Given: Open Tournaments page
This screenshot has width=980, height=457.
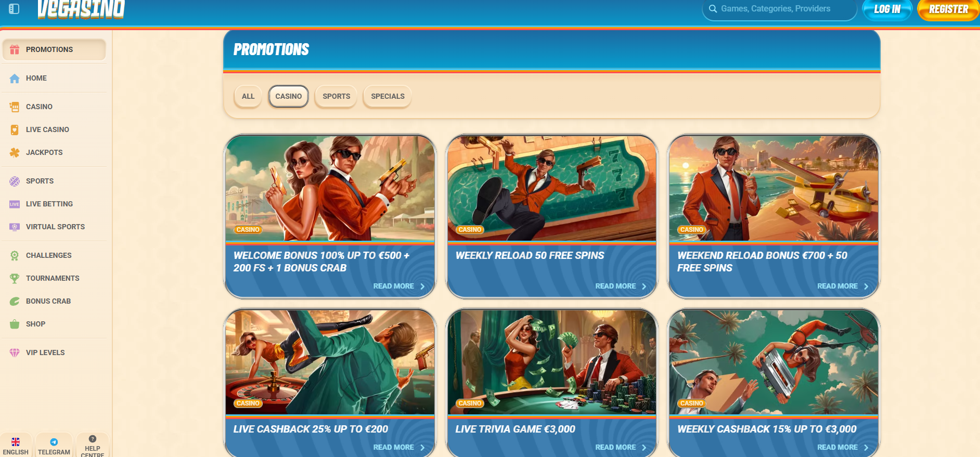Looking at the screenshot, I should pos(54,278).
